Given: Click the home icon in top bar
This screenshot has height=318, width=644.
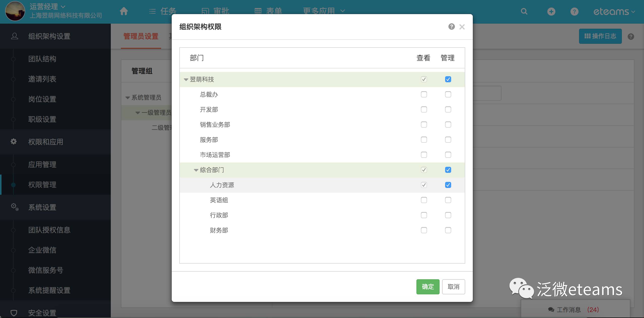Looking at the screenshot, I should (x=124, y=11).
